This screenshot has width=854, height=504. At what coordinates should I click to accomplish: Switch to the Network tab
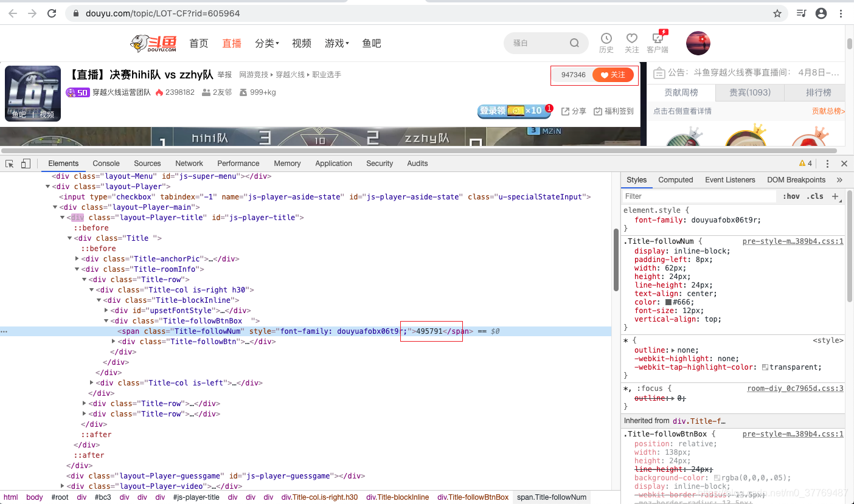189,164
